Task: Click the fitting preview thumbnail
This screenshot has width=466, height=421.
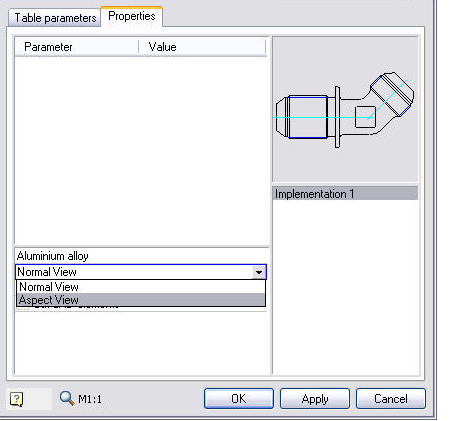Action: coord(345,109)
